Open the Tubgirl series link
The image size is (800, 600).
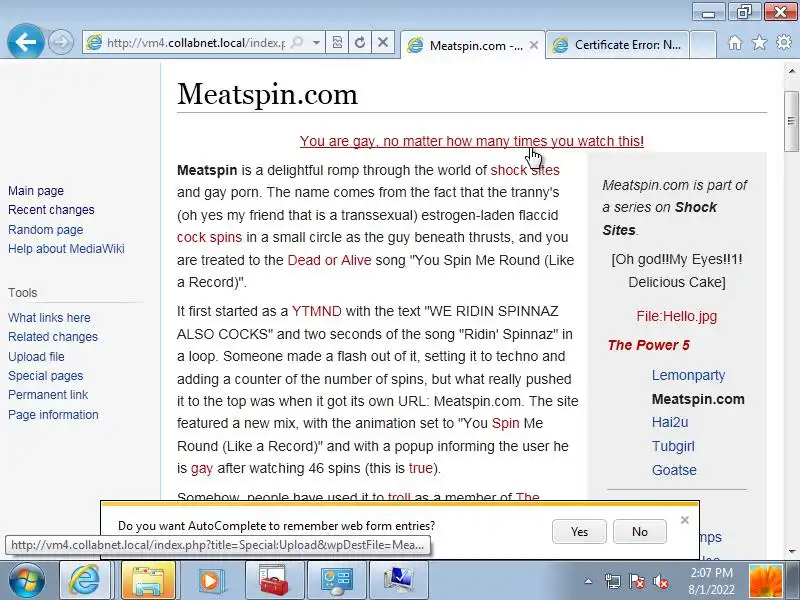coord(673,446)
